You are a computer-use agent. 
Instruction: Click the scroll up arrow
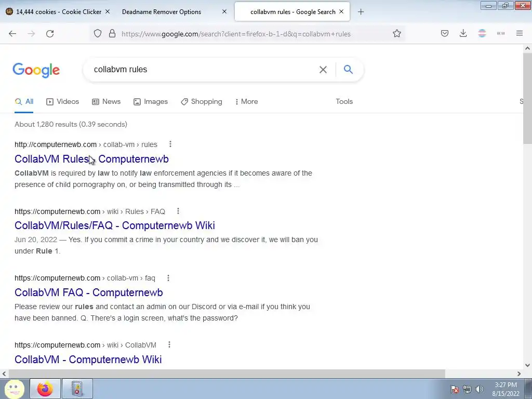pyautogui.click(x=527, y=48)
